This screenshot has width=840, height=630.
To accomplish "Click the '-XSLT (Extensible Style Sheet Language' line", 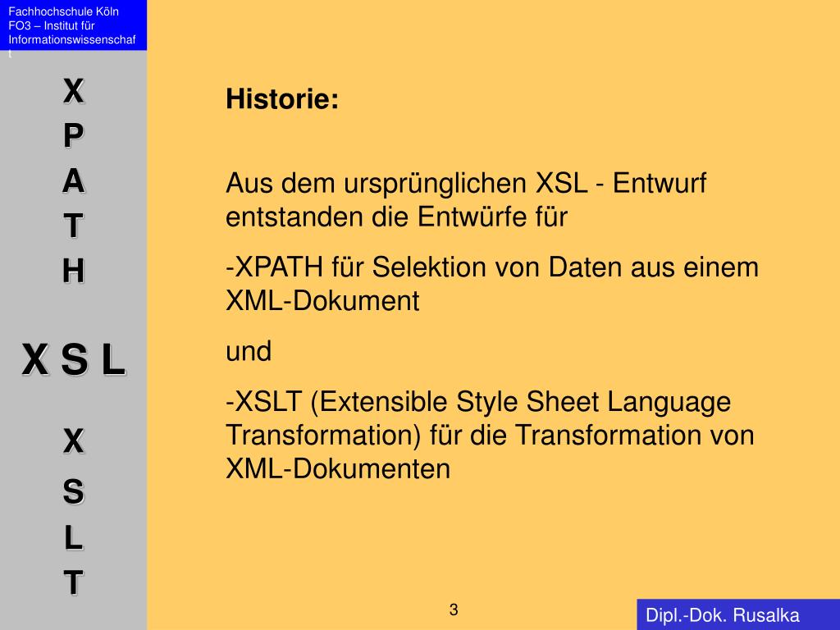I will tap(478, 402).
